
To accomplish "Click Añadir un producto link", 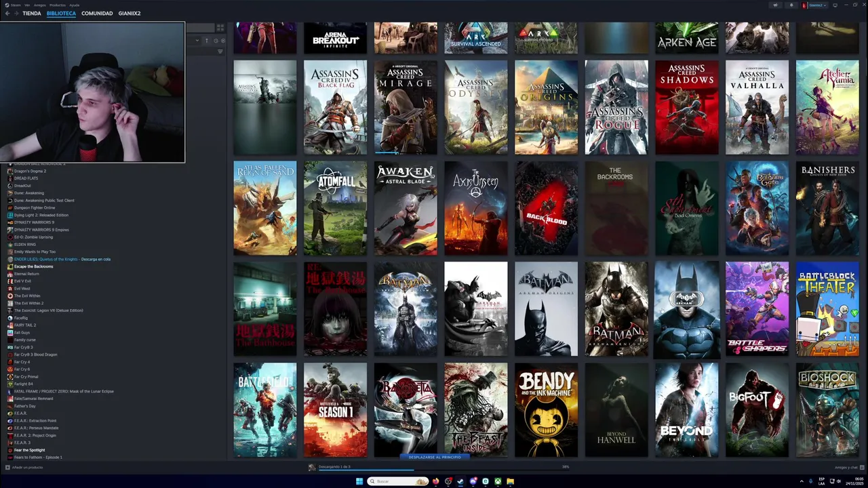I will click(x=27, y=467).
